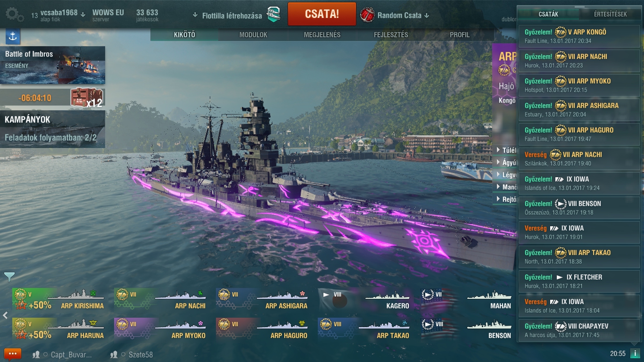Switch to the MODULOK tab
The height and width of the screenshot is (362, 644).
(253, 35)
